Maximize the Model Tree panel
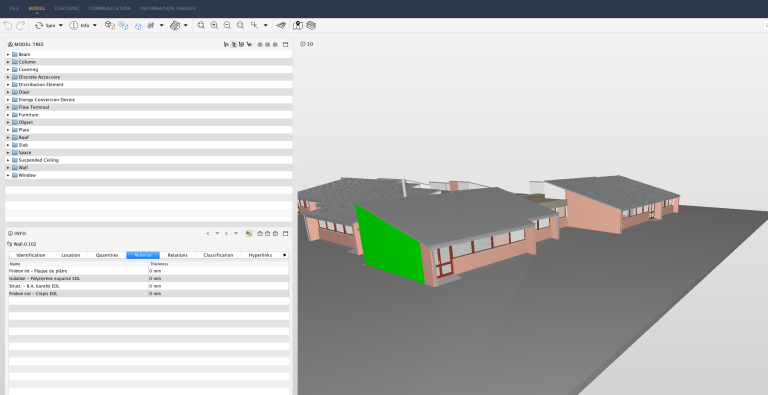Screen dimensions: 768x395 tap(286, 44)
